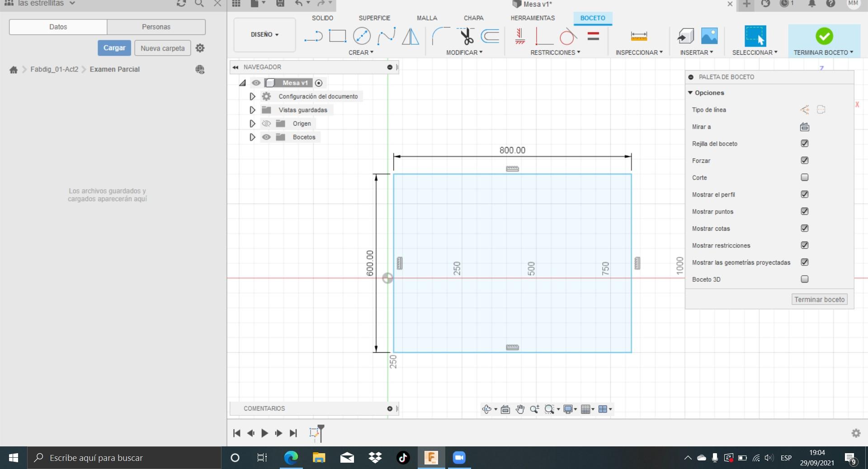The height and width of the screenshot is (469, 868).
Task: Click the green Finish Sketch checkmark
Action: tap(824, 36)
